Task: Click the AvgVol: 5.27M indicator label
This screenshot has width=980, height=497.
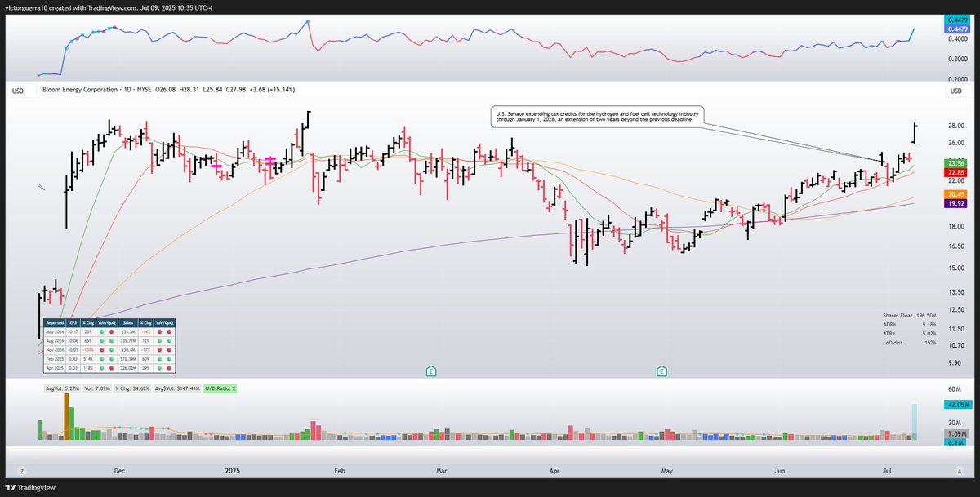Action: tap(62, 389)
